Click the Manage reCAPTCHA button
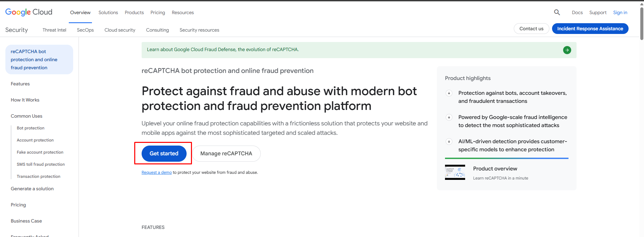The width and height of the screenshot is (644, 237). pos(226,154)
